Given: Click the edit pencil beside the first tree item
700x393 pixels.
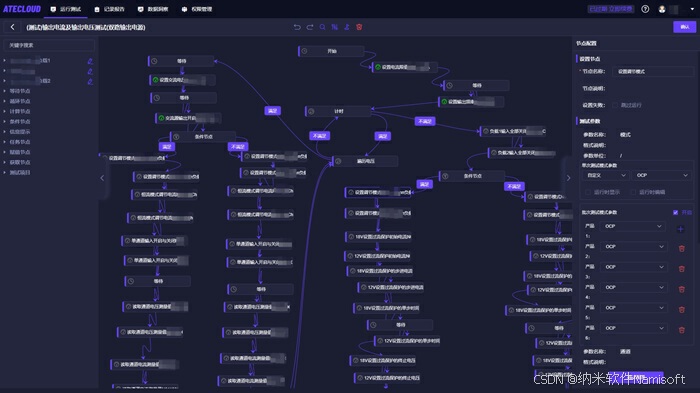Looking at the screenshot, I should (x=90, y=61).
